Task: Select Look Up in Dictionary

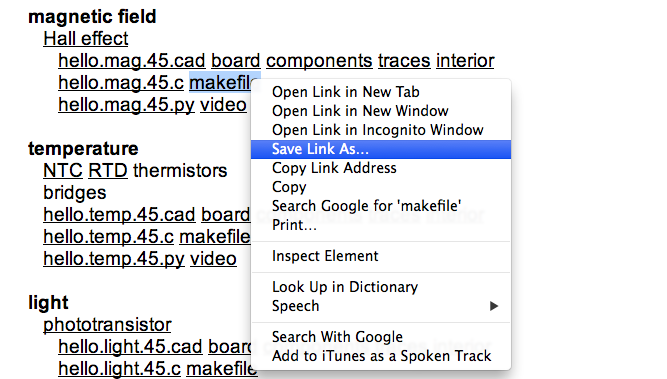Action: click(x=381, y=287)
